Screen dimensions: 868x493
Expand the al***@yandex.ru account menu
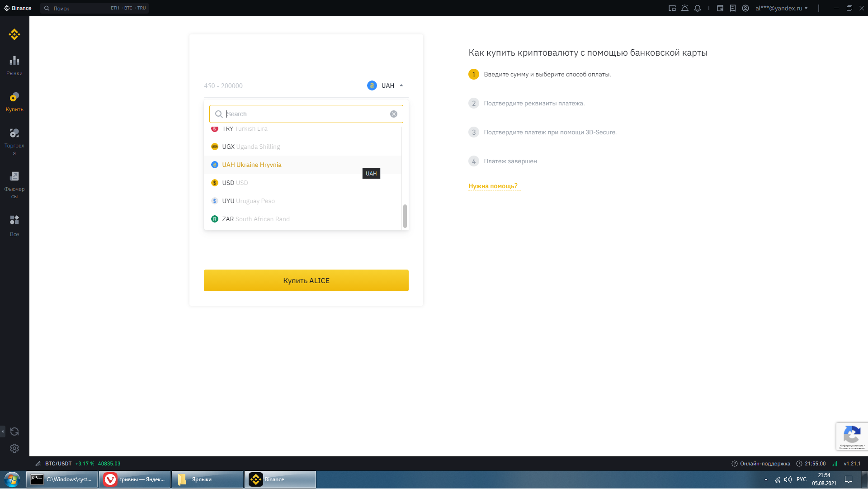point(781,8)
